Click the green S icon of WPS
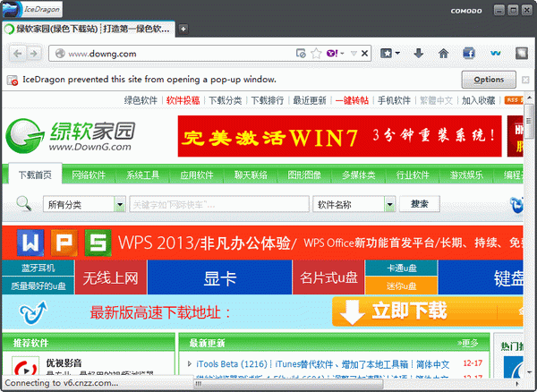The image size is (537, 392). pos(98,243)
